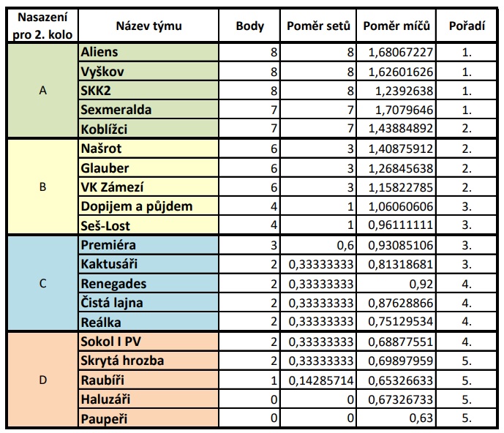Select the Sexmeralda team cell
This screenshot has height=433, width=504.
pyautogui.click(x=148, y=110)
